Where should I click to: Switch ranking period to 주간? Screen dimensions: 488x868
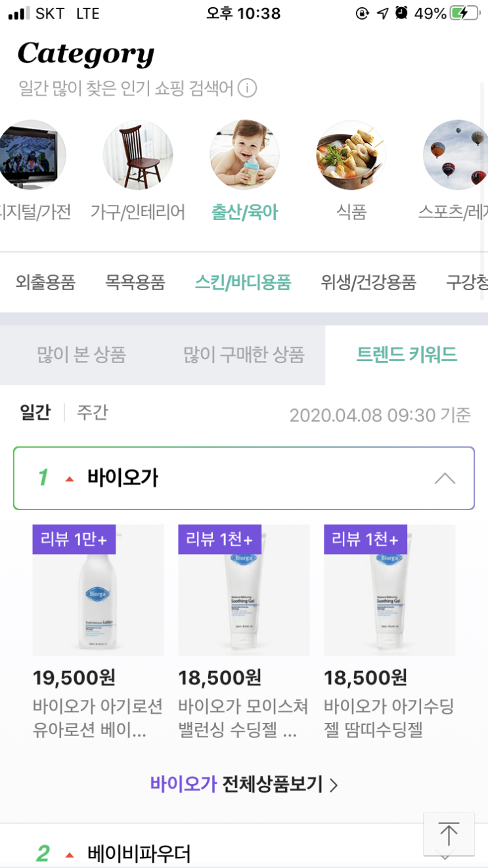(x=92, y=413)
